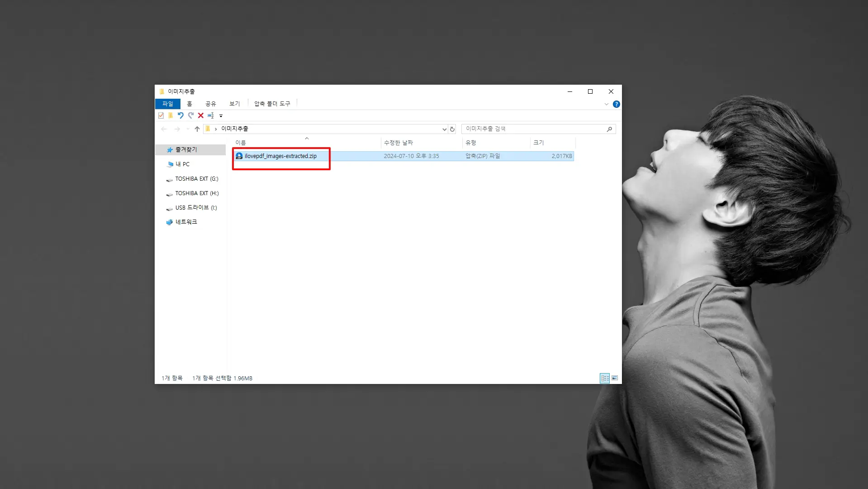Click the Forward navigation arrow
This screenshot has width=868, height=489.
[x=177, y=129]
